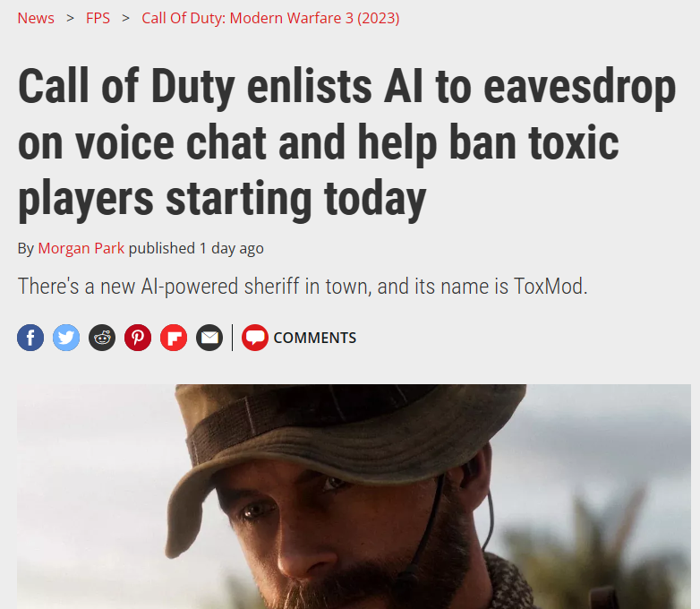This screenshot has height=609, width=700.
Task: View author Morgan Park's profile
Action: 81,248
